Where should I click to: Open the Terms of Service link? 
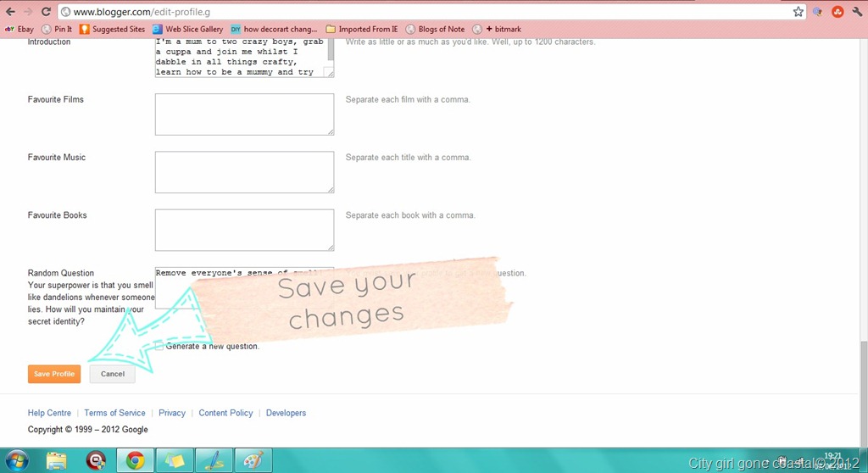114,413
